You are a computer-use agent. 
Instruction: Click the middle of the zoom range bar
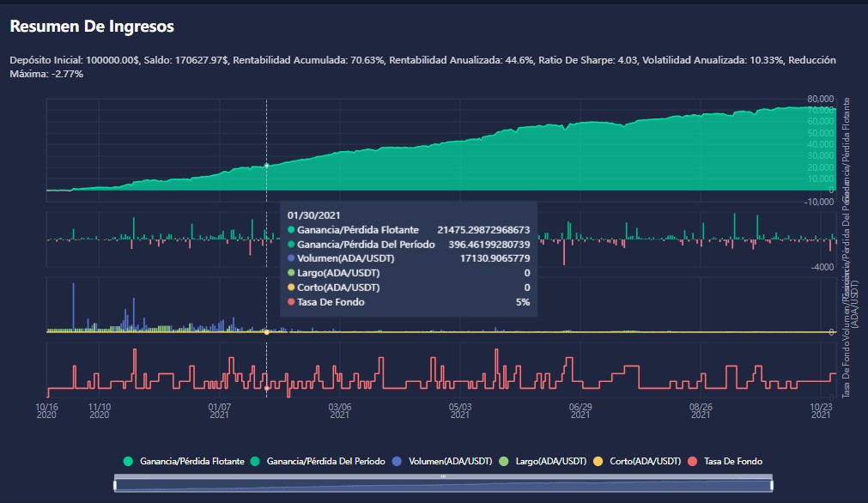click(443, 486)
